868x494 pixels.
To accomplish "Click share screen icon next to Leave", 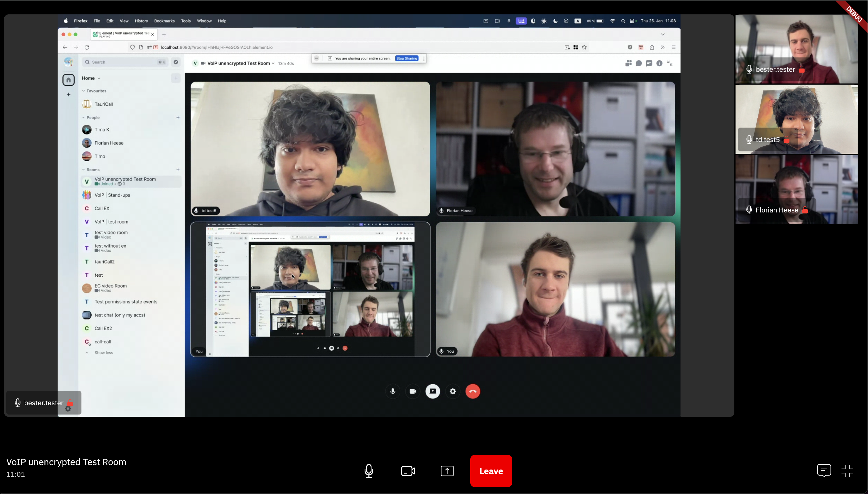I will (x=447, y=471).
